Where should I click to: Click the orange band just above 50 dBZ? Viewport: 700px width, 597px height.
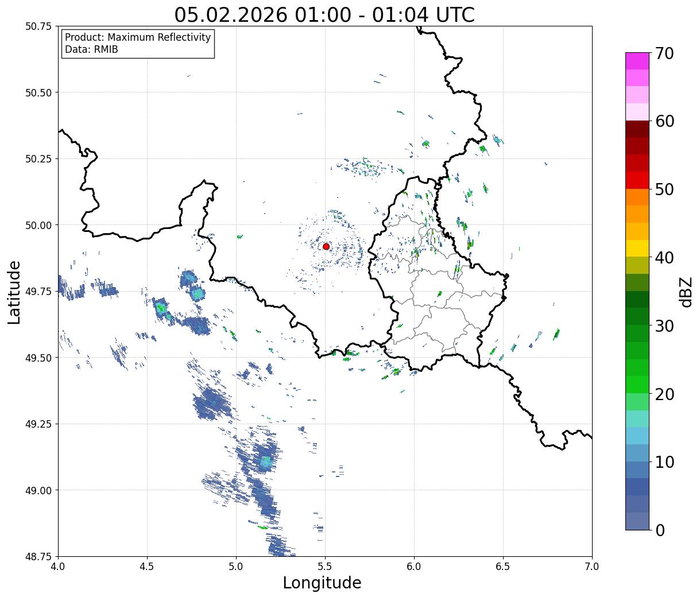click(x=637, y=197)
